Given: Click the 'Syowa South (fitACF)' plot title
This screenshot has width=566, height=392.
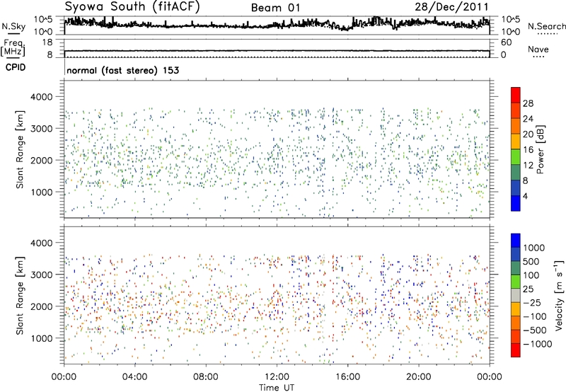Looking at the screenshot, I should point(132,6).
